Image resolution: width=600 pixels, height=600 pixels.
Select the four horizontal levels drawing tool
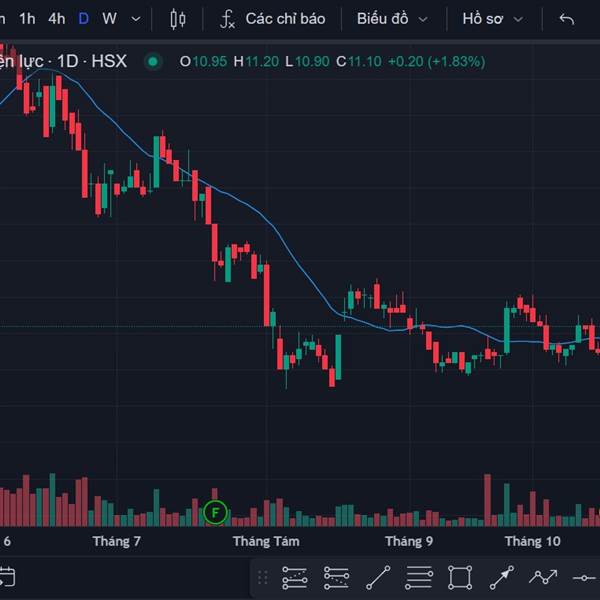(x=419, y=577)
